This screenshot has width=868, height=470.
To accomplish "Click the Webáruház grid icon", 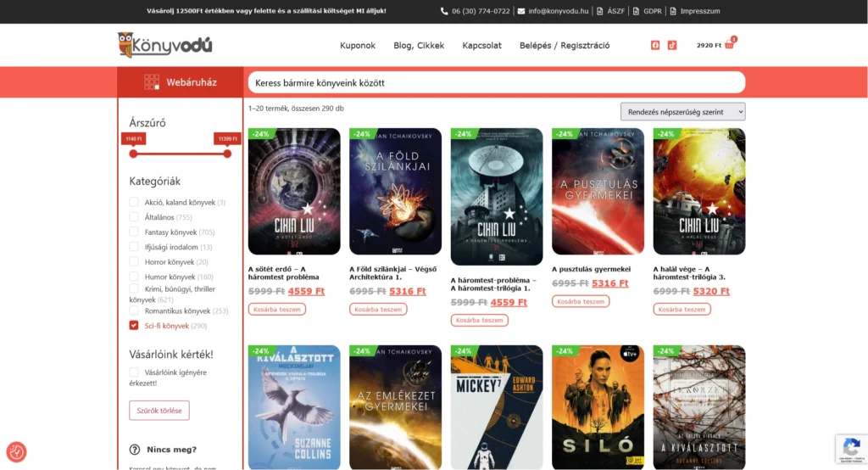I will pos(152,82).
